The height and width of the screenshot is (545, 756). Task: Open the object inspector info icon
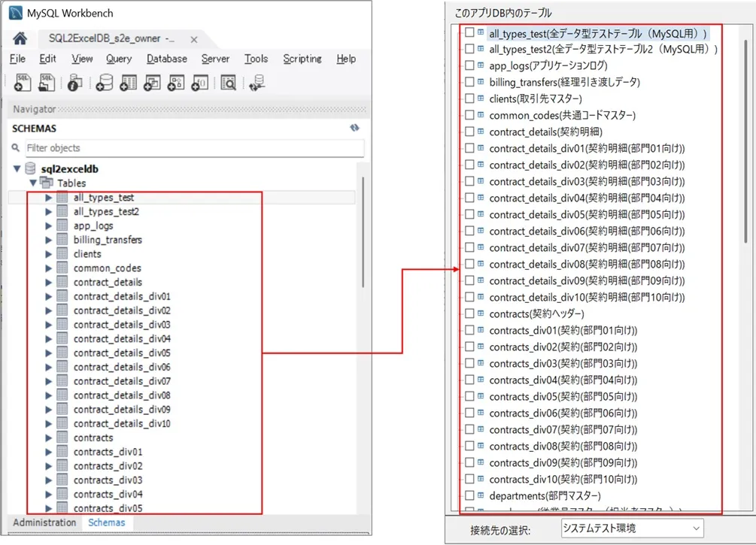point(74,83)
